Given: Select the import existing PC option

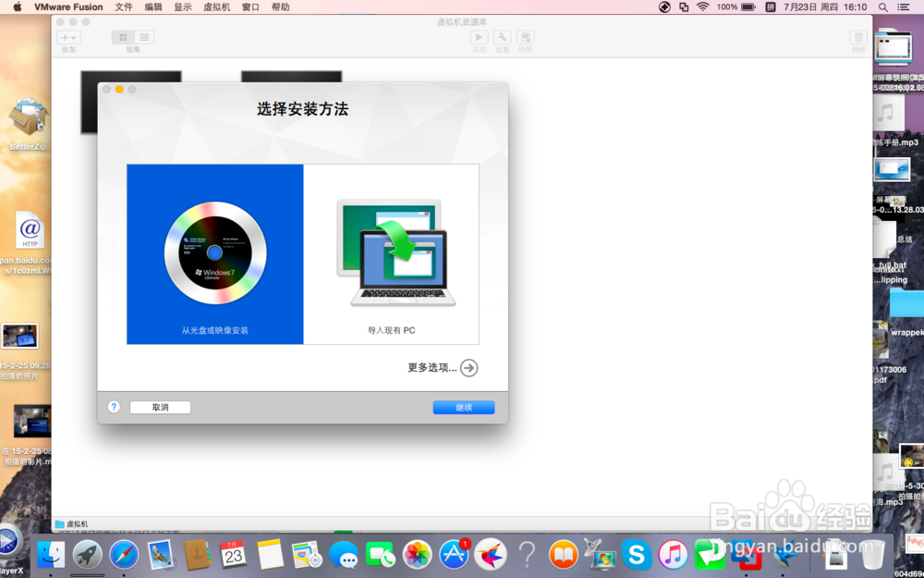Looking at the screenshot, I should 391,254.
